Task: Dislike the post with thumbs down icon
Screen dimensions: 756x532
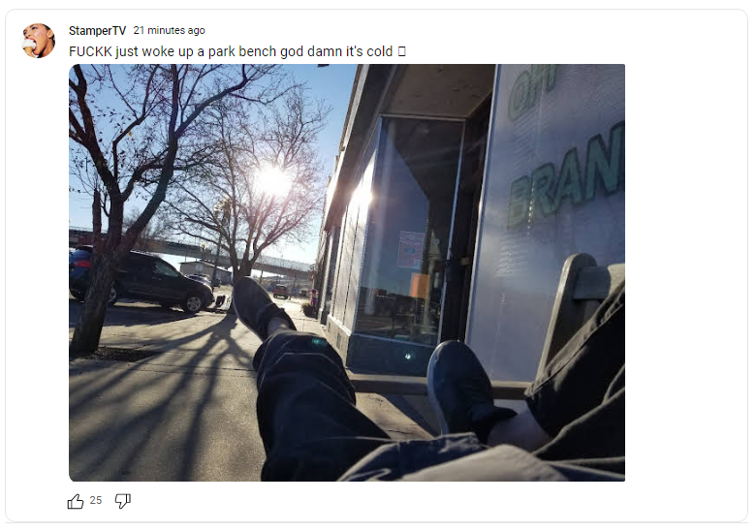Action: coord(122,501)
